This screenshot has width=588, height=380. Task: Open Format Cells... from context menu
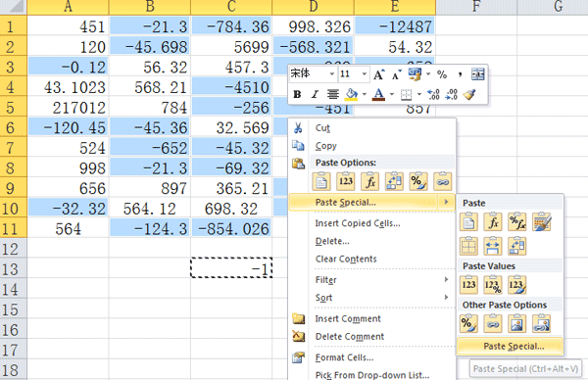coord(344,357)
